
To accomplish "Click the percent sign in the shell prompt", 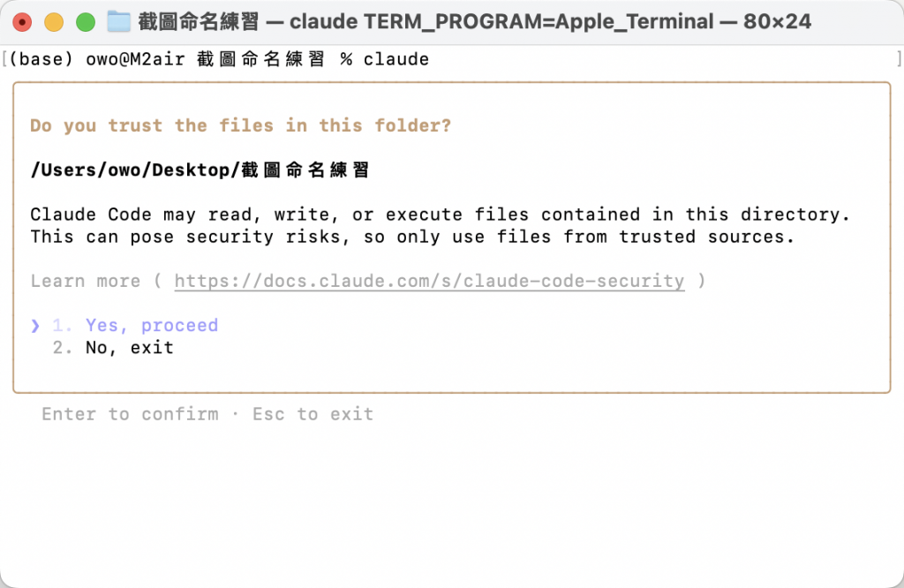I will point(346,59).
